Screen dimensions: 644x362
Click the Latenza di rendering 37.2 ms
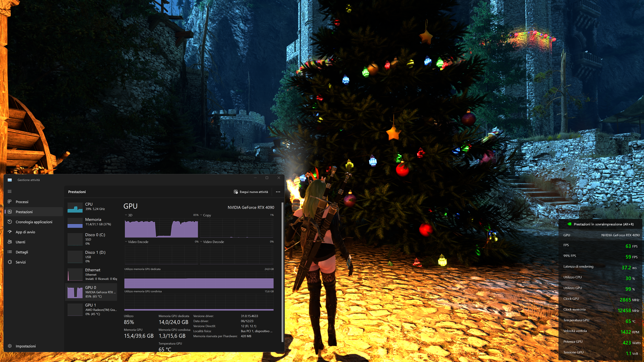(629, 268)
